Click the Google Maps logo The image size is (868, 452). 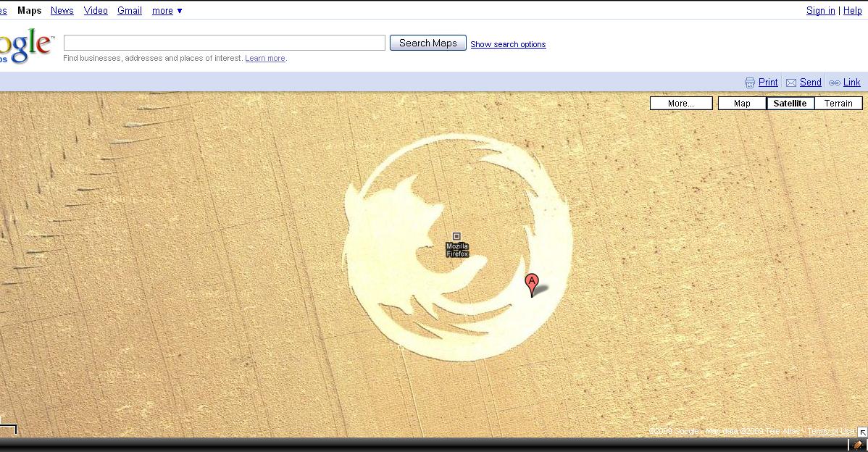(x=27, y=46)
